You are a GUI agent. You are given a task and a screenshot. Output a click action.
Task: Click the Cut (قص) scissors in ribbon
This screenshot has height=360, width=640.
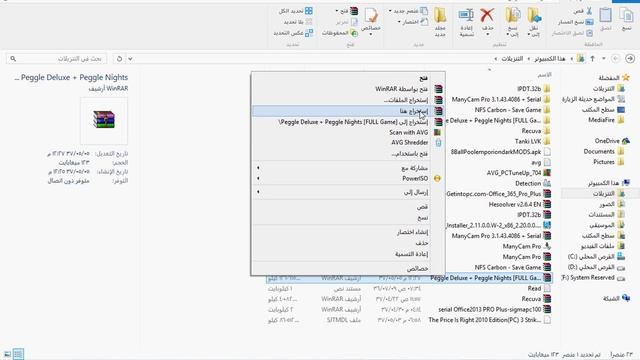click(x=583, y=11)
